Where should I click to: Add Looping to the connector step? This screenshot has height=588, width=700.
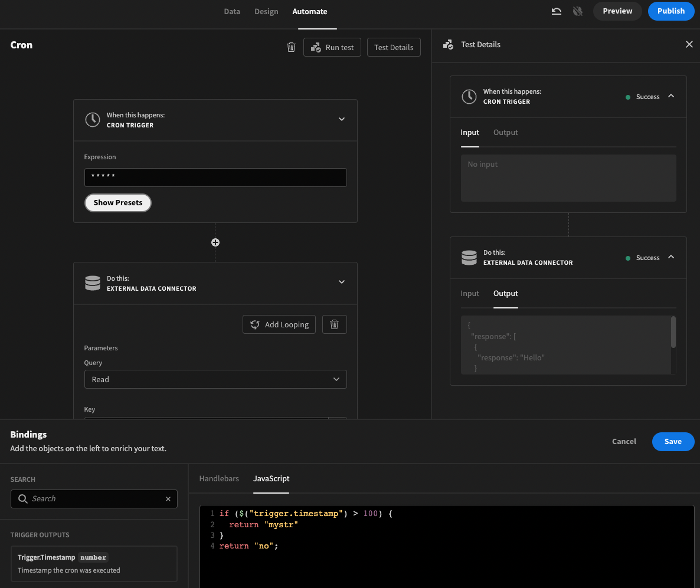click(x=279, y=324)
